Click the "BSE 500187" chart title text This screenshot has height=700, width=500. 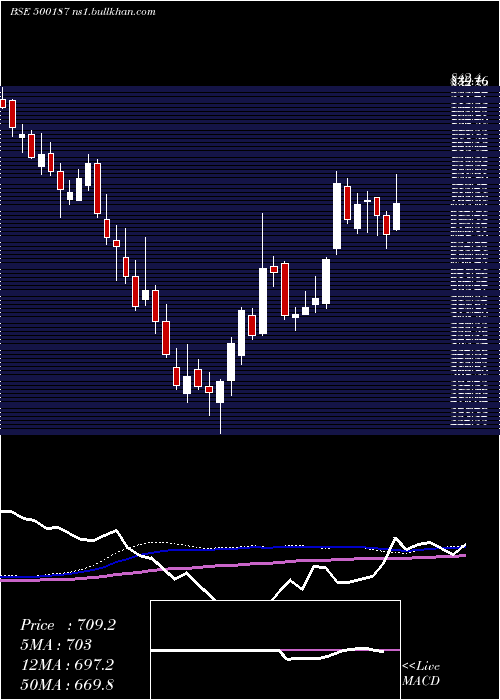click(39, 12)
